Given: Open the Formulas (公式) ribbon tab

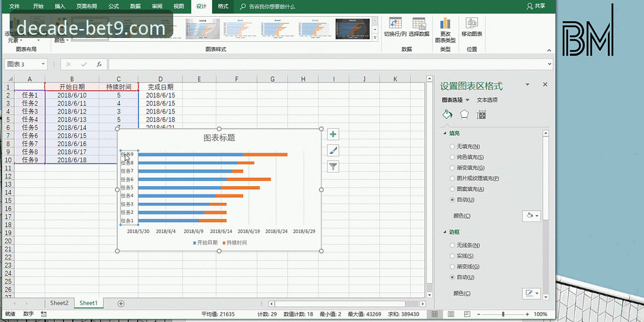Looking at the screenshot, I should click(114, 6).
